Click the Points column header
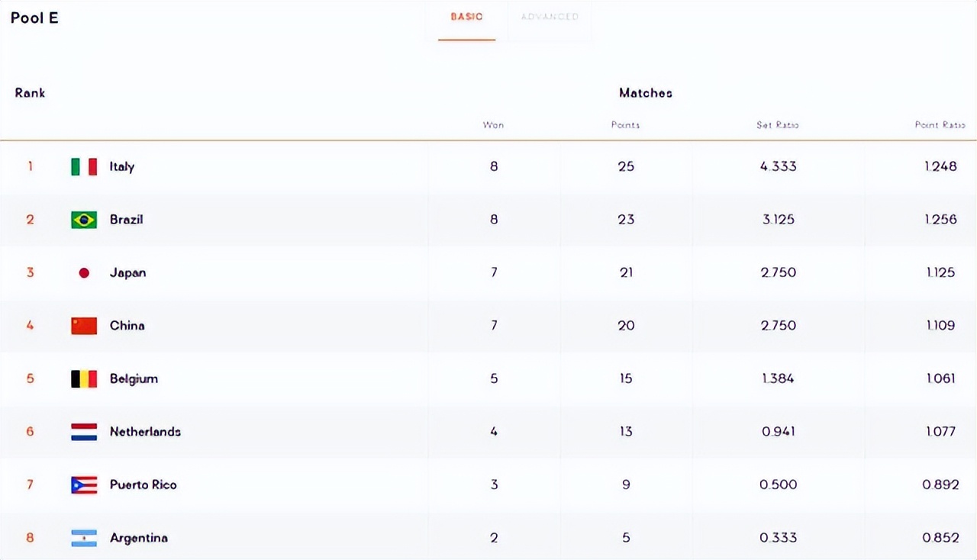The image size is (977, 560). (626, 125)
